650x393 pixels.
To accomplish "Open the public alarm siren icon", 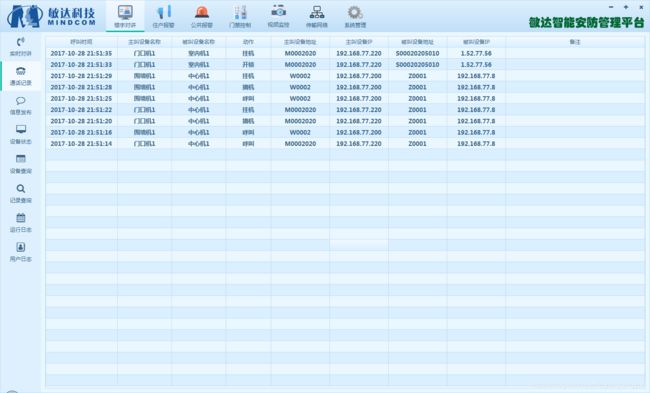I will [x=202, y=12].
